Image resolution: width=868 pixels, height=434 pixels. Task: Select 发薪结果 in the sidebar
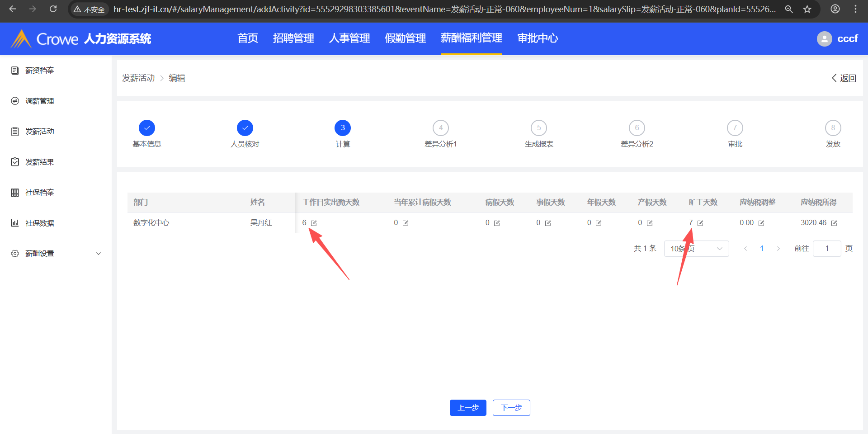40,162
